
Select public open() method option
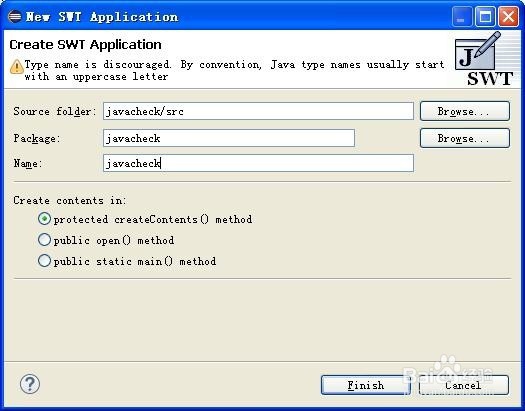point(106,240)
